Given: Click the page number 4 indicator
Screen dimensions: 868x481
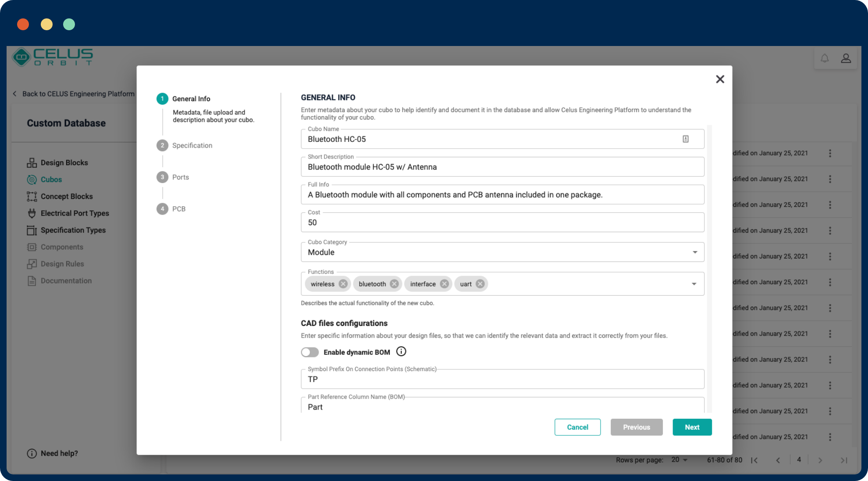Looking at the screenshot, I should click(799, 460).
